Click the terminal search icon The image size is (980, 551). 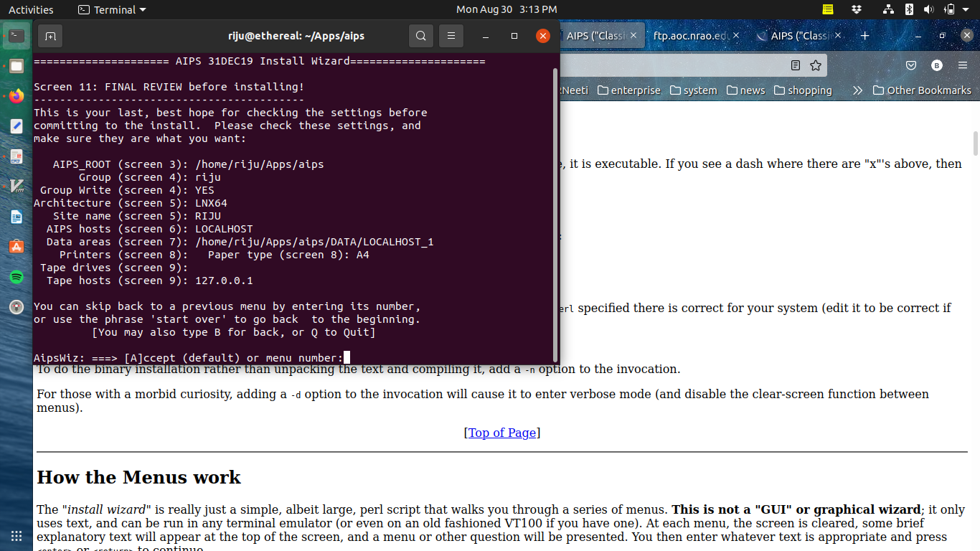[x=421, y=36]
